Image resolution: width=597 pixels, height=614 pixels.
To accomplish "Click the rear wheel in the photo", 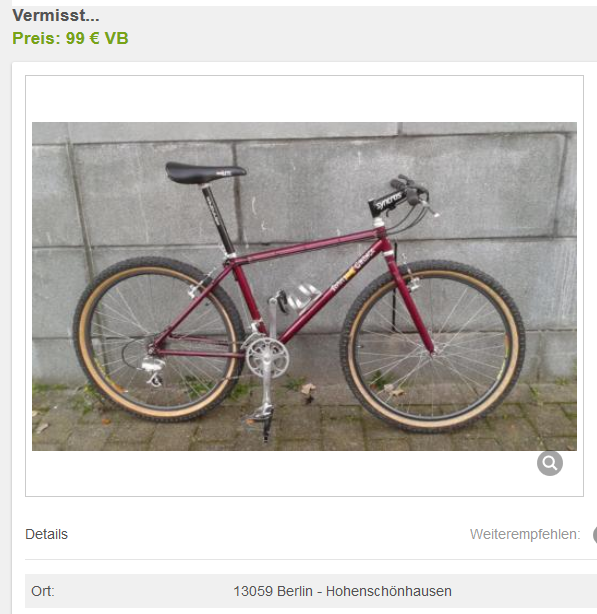I will click(159, 339).
